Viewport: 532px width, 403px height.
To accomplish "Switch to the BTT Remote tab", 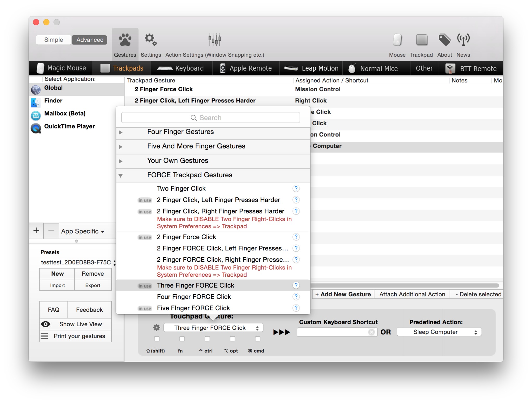I will point(471,68).
